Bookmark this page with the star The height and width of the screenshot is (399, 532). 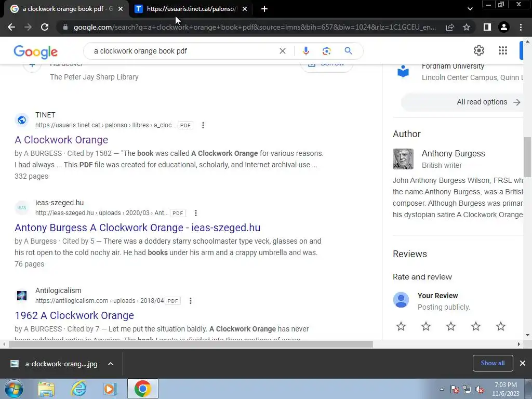pyautogui.click(x=467, y=27)
